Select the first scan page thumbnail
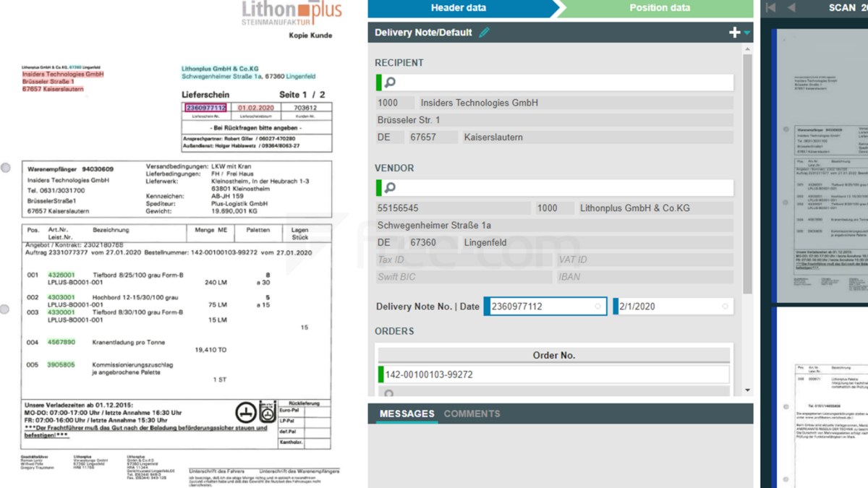The width and height of the screenshot is (868, 488). (x=821, y=166)
